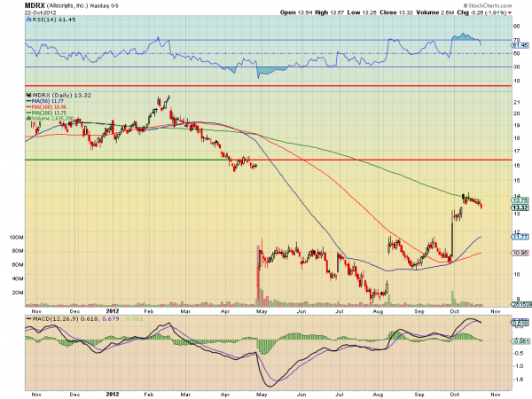Screen dimensions: 532x399
Task: Select the 'Open 13.54' quote value
Action: tap(296, 12)
